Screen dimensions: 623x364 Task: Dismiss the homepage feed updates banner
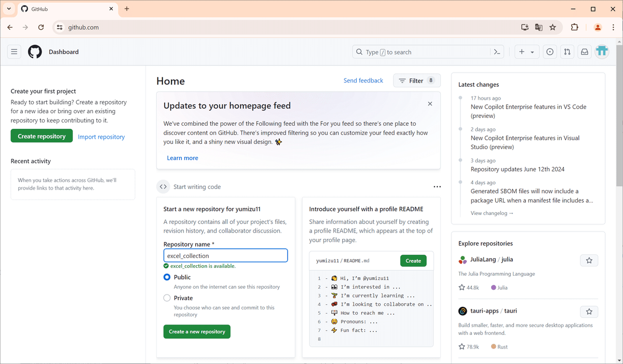pos(430,104)
